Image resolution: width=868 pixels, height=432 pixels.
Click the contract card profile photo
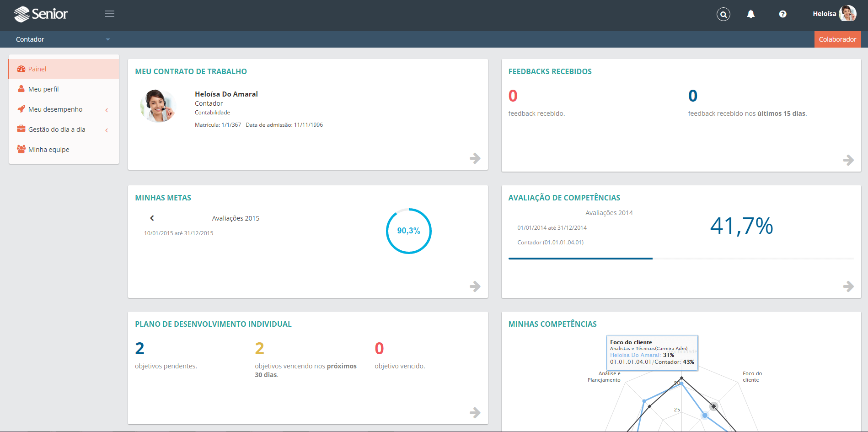(158, 106)
